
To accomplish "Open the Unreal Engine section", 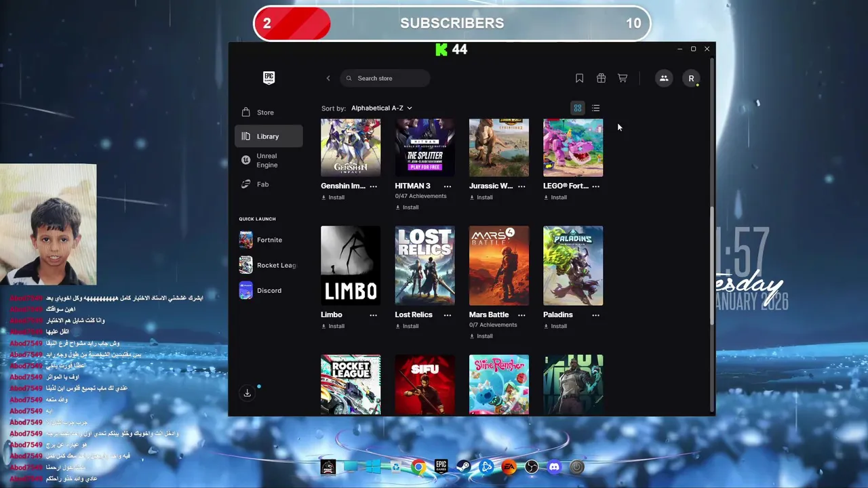I will click(269, 161).
